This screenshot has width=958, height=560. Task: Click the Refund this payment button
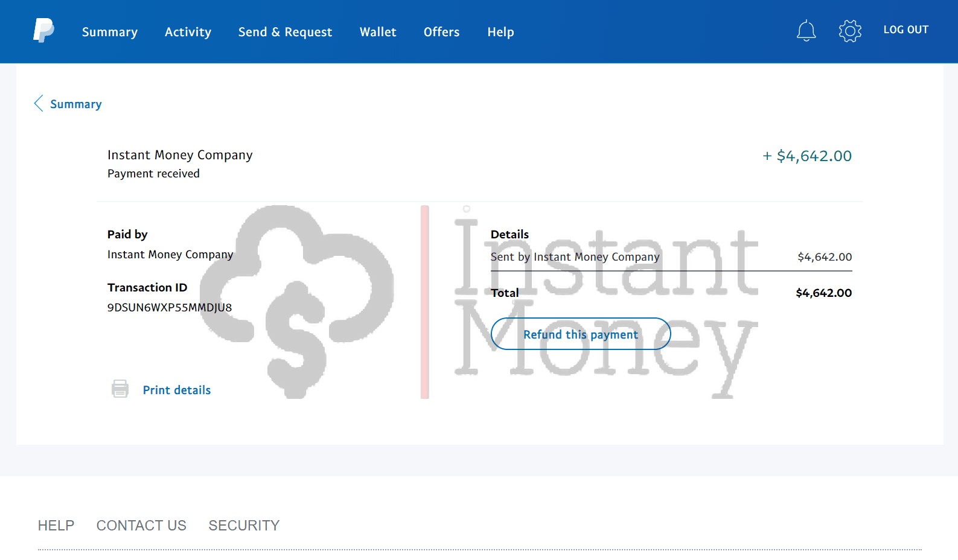(581, 334)
